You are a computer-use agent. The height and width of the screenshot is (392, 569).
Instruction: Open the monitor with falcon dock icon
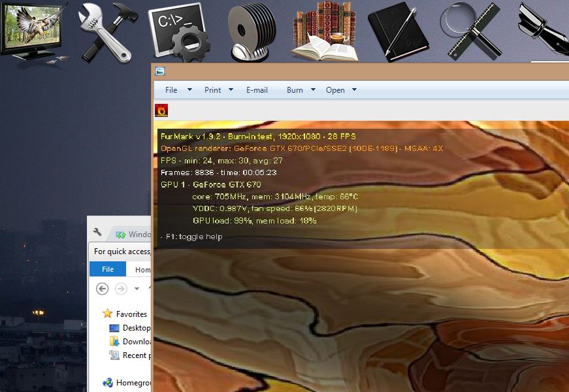(x=35, y=32)
